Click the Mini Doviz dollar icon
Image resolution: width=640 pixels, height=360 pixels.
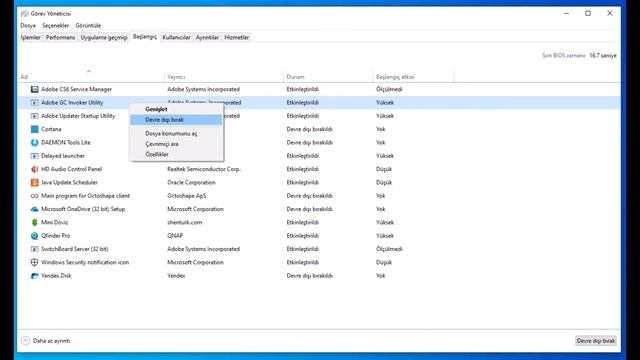[34, 222]
